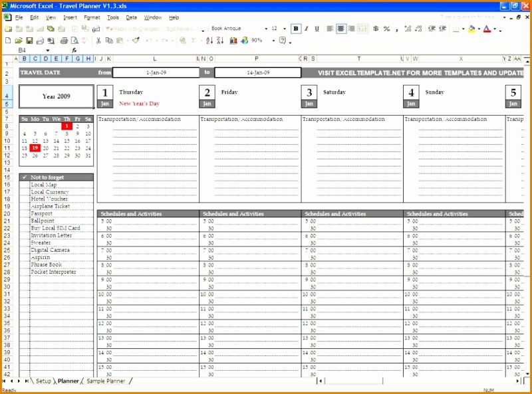Click horizontal scrollbar left arrow

[x=321, y=381]
